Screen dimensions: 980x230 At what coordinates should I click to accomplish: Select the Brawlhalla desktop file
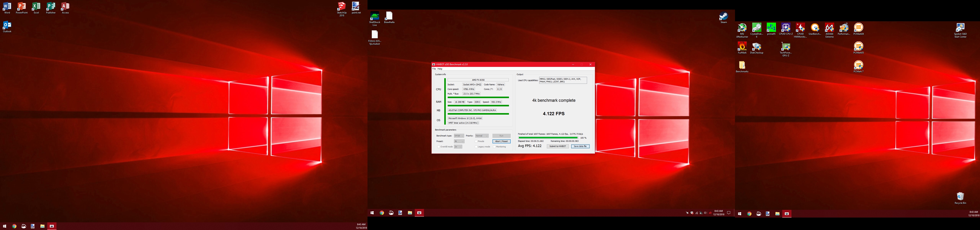point(389,17)
